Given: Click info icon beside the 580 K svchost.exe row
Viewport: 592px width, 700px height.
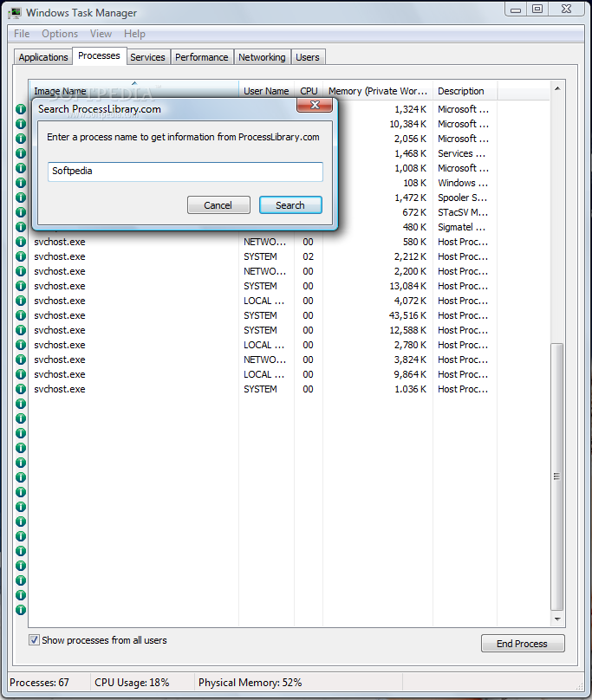Looking at the screenshot, I should [x=21, y=242].
